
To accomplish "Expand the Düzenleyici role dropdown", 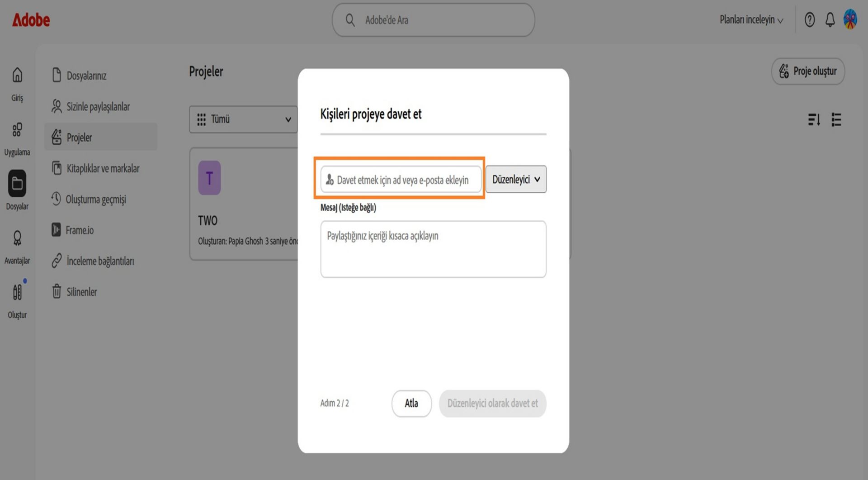I will click(x=516, y=179).
